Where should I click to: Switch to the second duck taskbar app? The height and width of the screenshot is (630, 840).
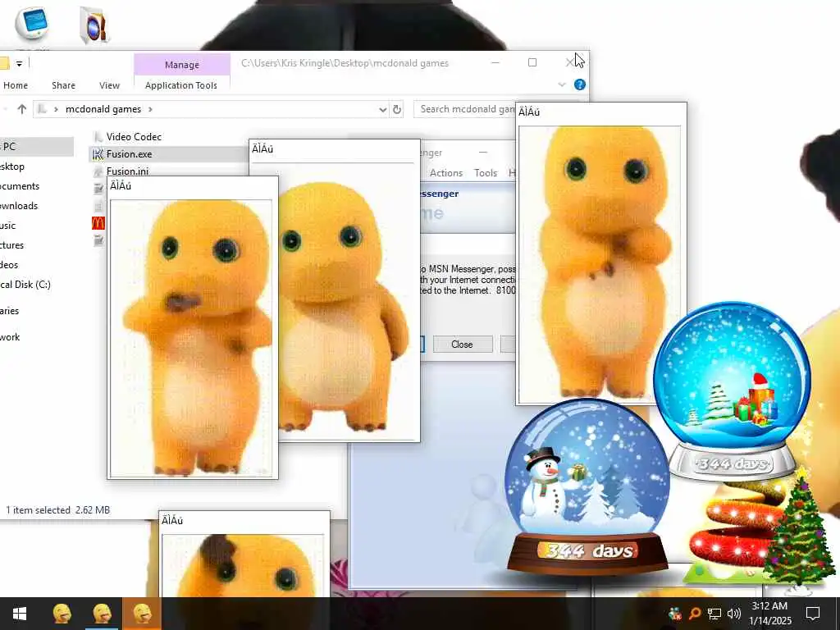tap(102, 614)
